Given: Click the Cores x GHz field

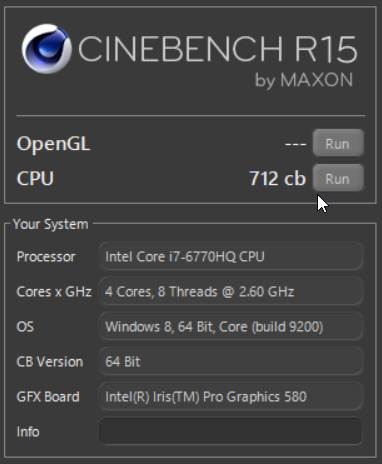Looking at the screenshot, I should coord(231,291).
